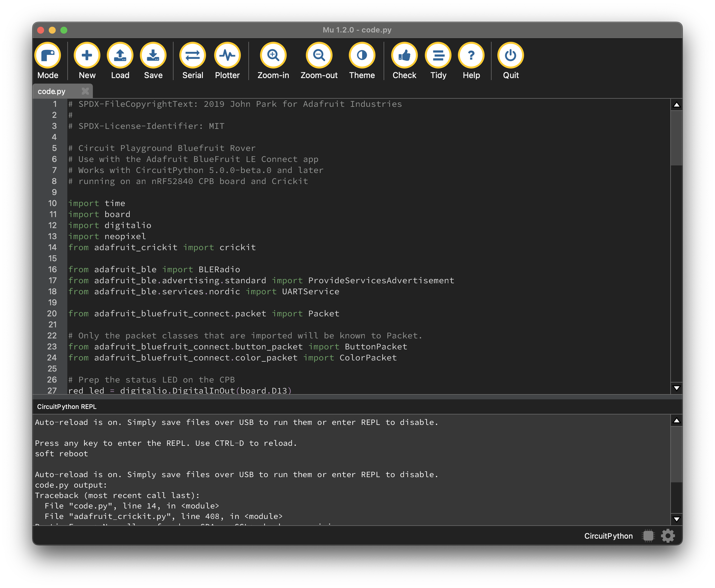The height and width of the screenshot is (588, 715).
Task: Open a file using Load icon
Action: [x=120, y=55]
